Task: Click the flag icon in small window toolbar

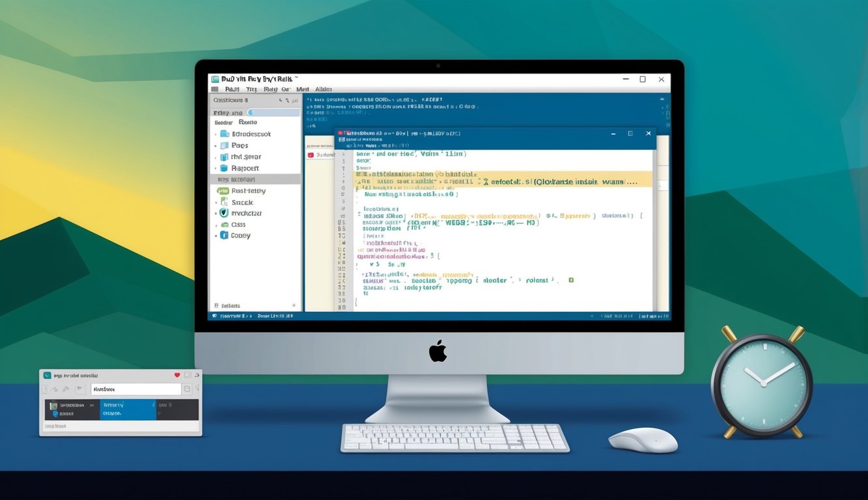Action: click(80, 389)
